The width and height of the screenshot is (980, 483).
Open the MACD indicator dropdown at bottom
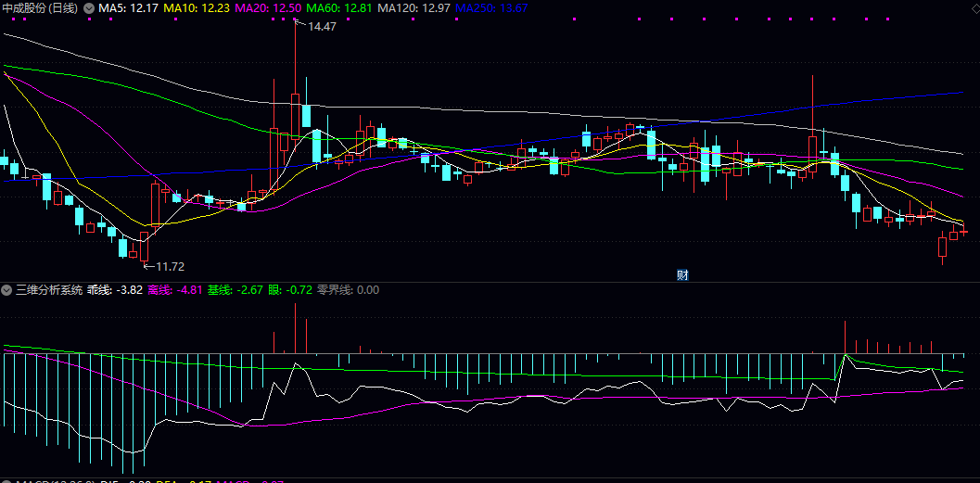click(x=6, y=481)
